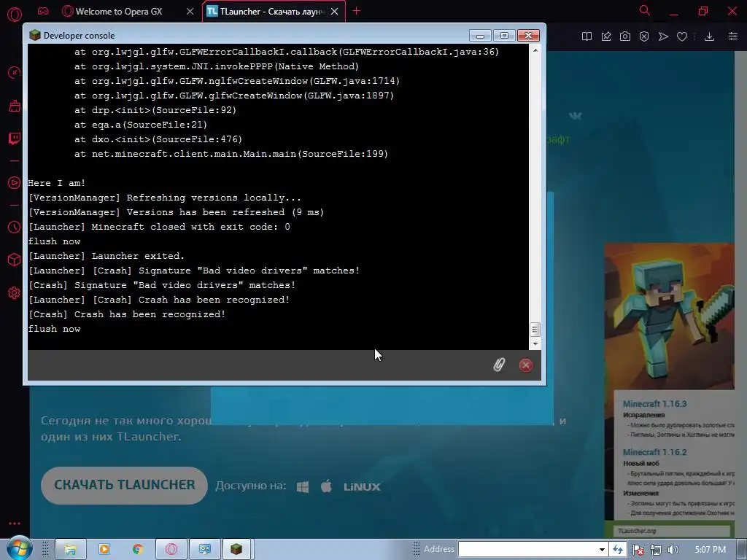Screen dimensions: 747x560
Task: Click the My Flow send arrow icon
Action: tap(663, 36)
